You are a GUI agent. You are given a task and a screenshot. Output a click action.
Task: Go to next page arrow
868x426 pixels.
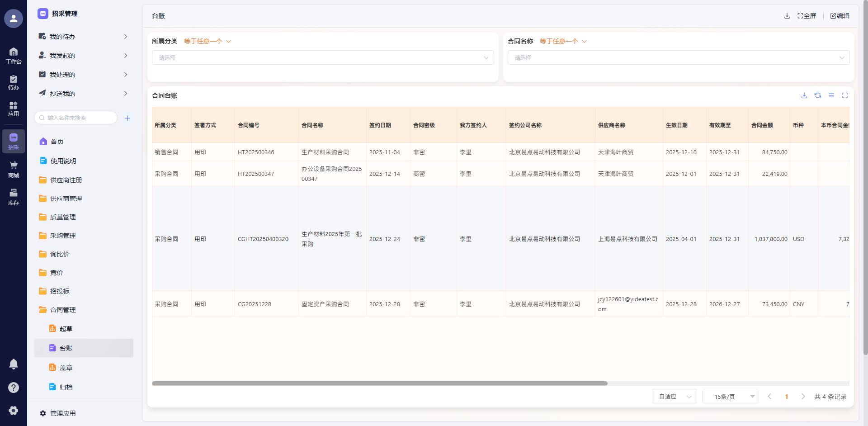(x=803, y=397)
